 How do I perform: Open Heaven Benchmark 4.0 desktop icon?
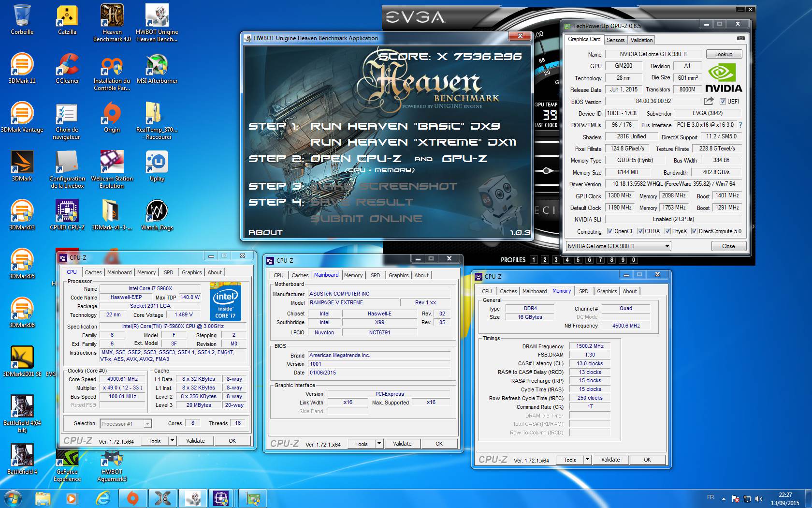pyautogui.click(x=112, y=23)
